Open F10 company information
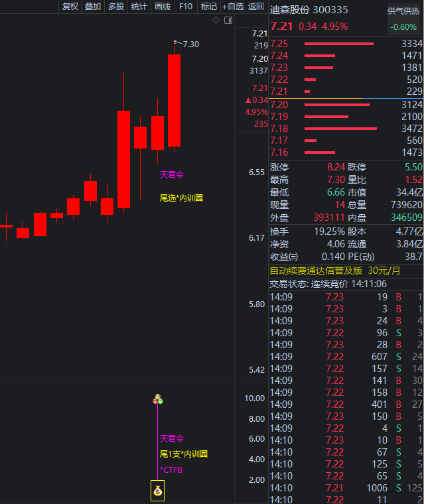The height and width of the screenshot is (504, 424). [186, 7]
